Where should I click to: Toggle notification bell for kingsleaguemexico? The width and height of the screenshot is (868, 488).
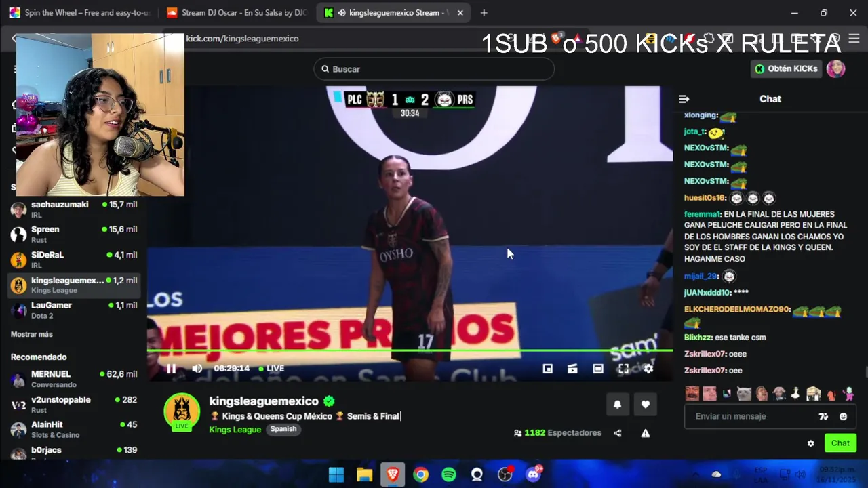[x=617, y=405]
